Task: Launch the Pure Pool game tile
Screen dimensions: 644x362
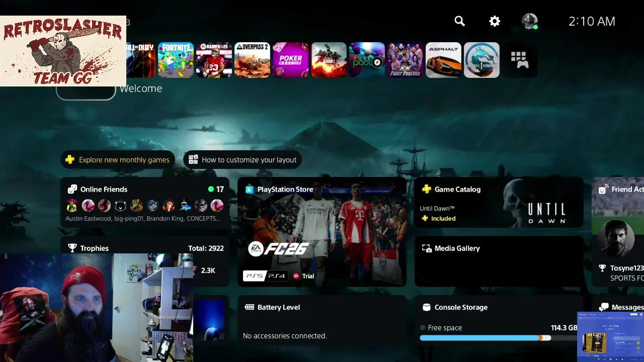Action: pos(367,60)
